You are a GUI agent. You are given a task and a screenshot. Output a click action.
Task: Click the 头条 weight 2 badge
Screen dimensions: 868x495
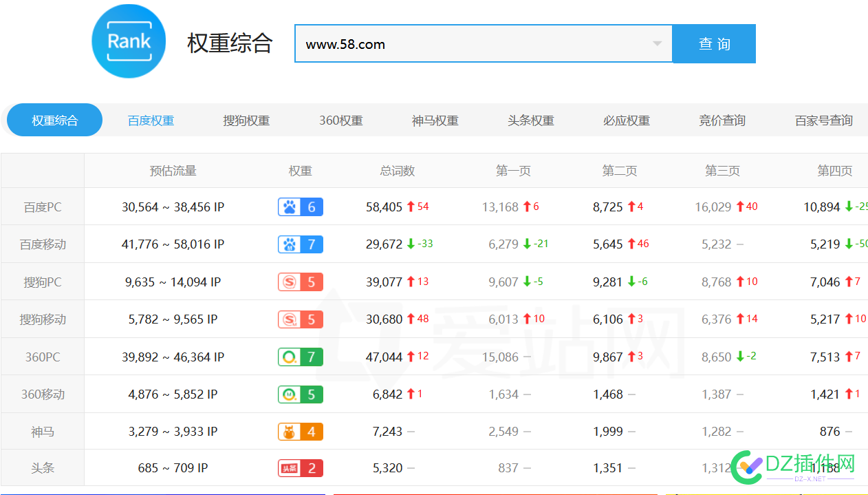click(x=301, y=468)
